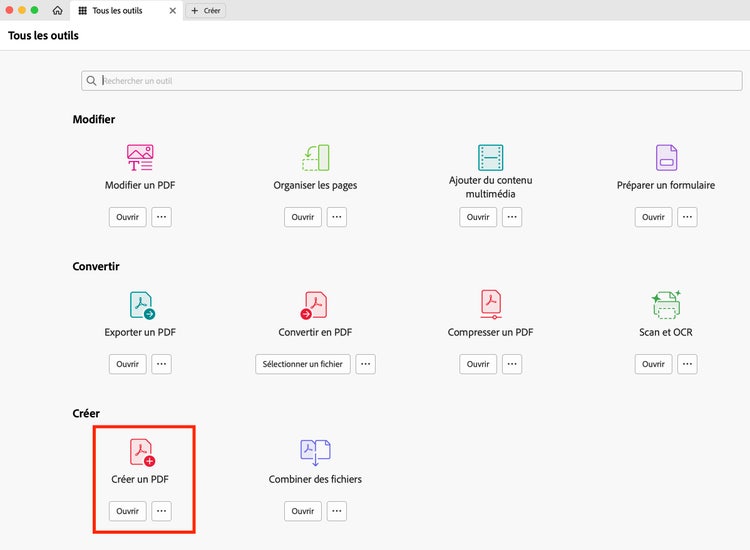Click the grid icon in the Tous les outils tab
This screenshot has width=750, height=550.
click(82, 11)
